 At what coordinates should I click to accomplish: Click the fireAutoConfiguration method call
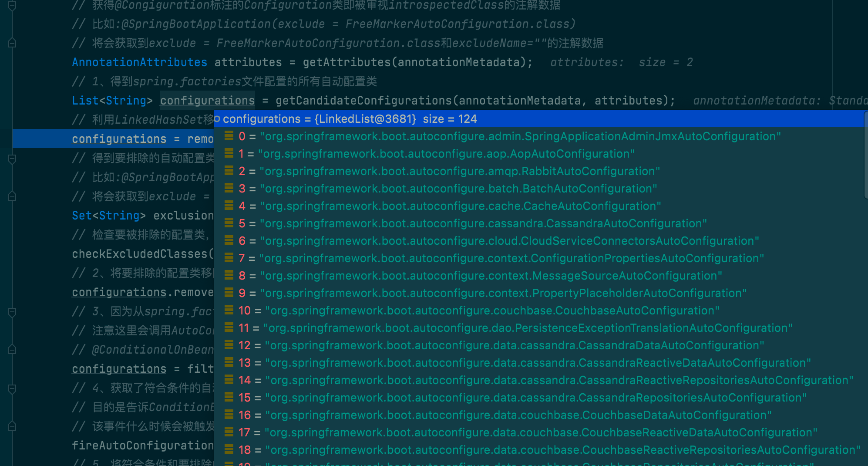pos(143,446)
